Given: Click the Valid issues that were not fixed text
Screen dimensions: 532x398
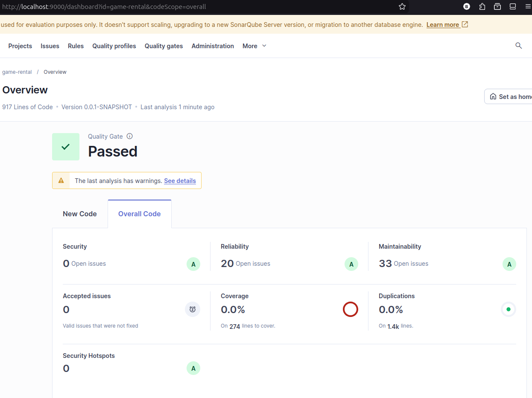Looking at the screenshot, I should click(100, 326).
